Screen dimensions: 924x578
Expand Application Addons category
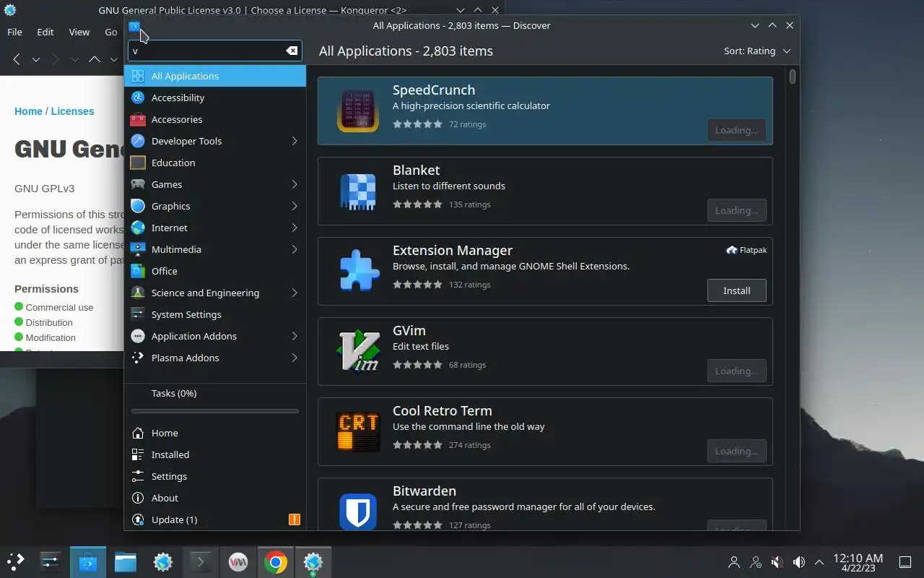click(295, 336)
